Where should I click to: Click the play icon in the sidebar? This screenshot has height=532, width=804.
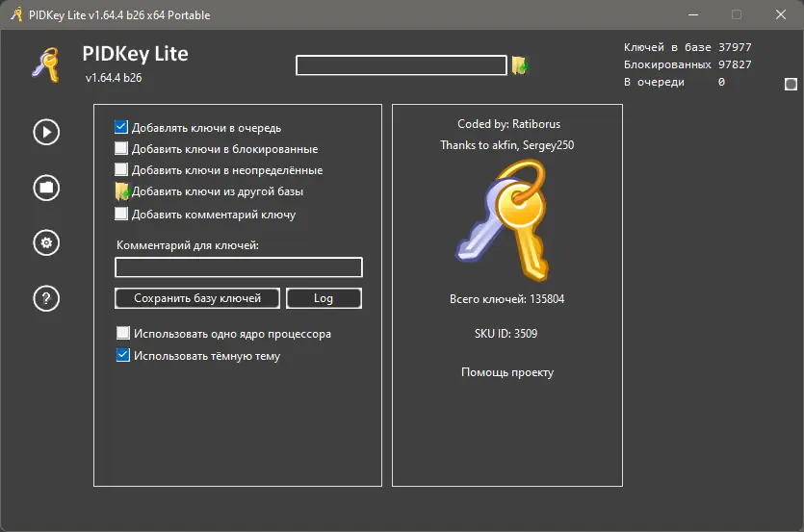pyautogui.click(x=46, y=132)
